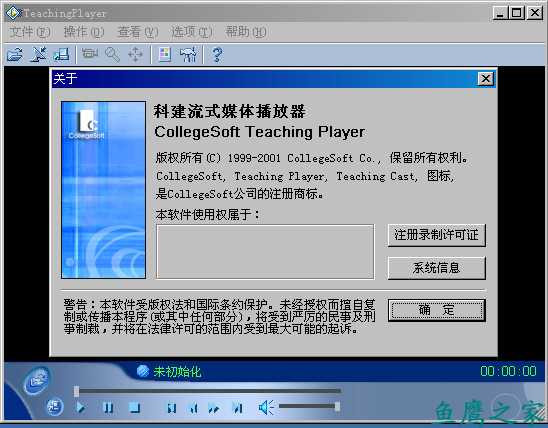
Task: Click the fast-forward playback button
Action: click(x=214, y=408)
